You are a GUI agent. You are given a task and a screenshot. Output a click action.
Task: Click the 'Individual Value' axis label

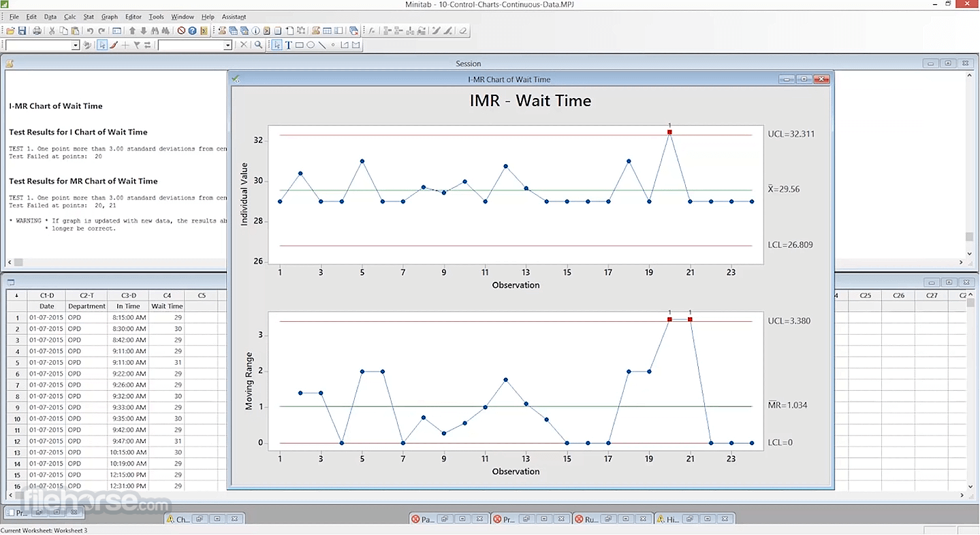coord(244,195)
